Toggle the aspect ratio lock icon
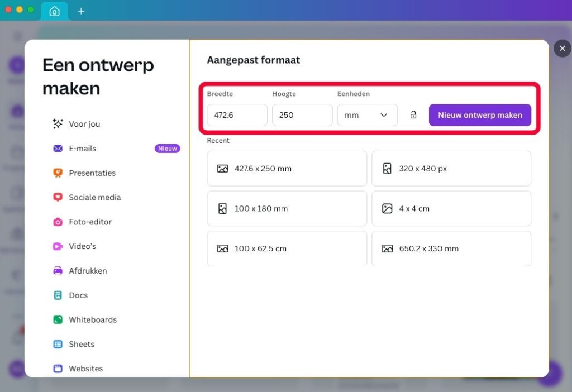 [413, 115]
